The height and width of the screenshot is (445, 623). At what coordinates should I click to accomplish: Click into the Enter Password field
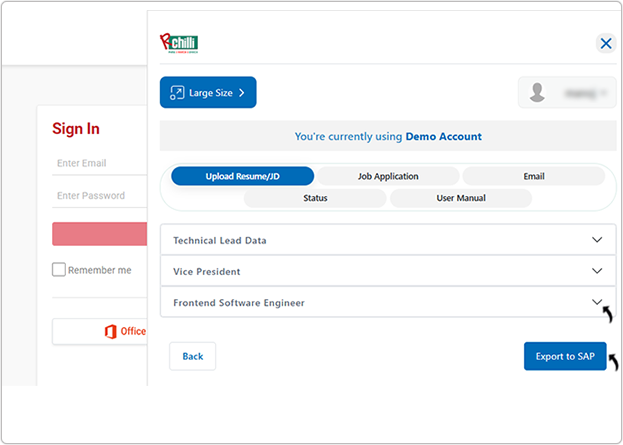pos(100,196)
